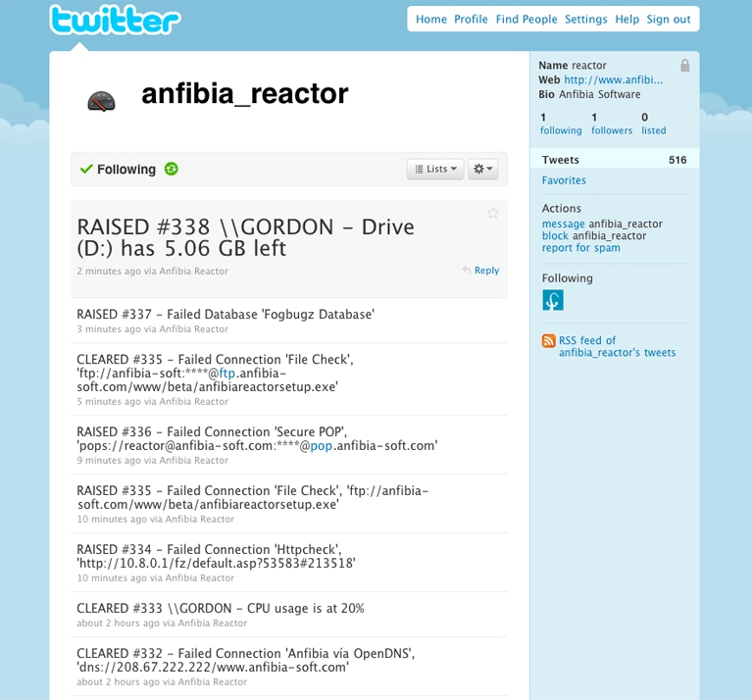Click the pop link in RAISED #336 tweet
The height and width of the screenshot is (700, 752).
322,446
